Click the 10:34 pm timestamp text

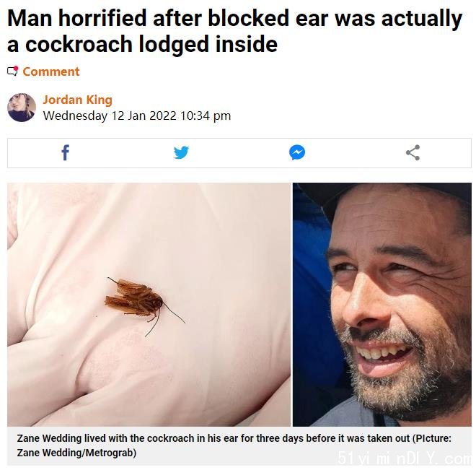(x=206, y=116)
